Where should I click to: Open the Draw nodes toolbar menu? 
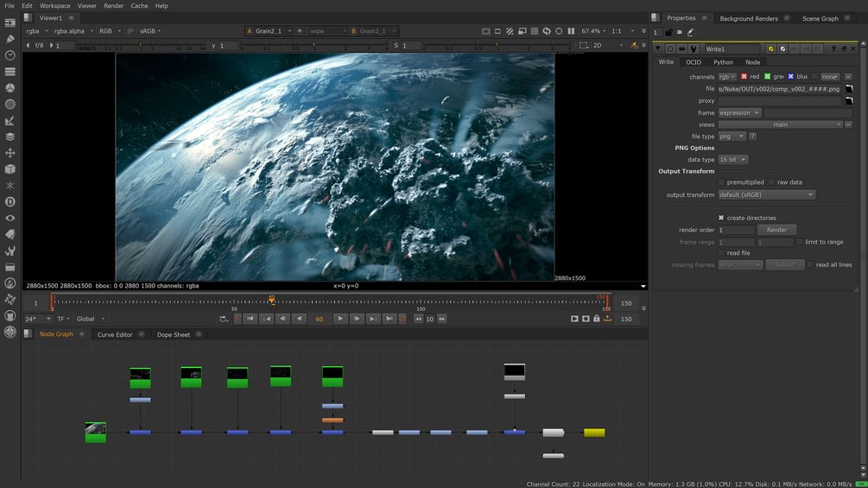[x=10, y=39]
